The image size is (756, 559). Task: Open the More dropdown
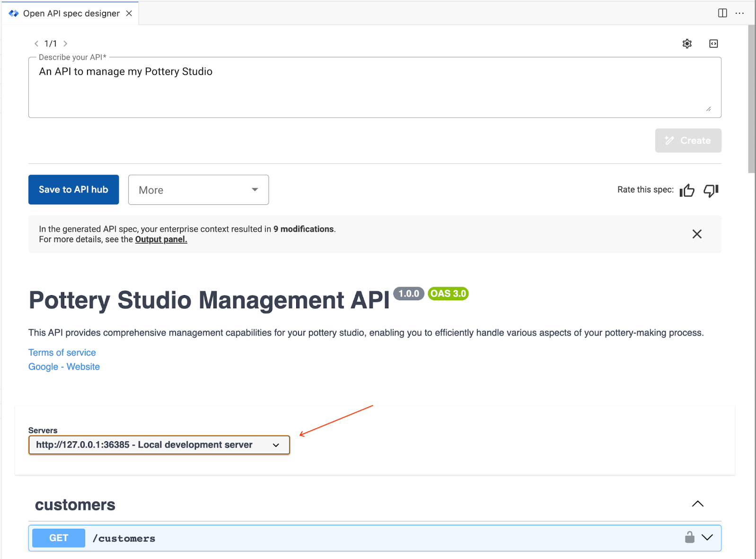point(199,190)
